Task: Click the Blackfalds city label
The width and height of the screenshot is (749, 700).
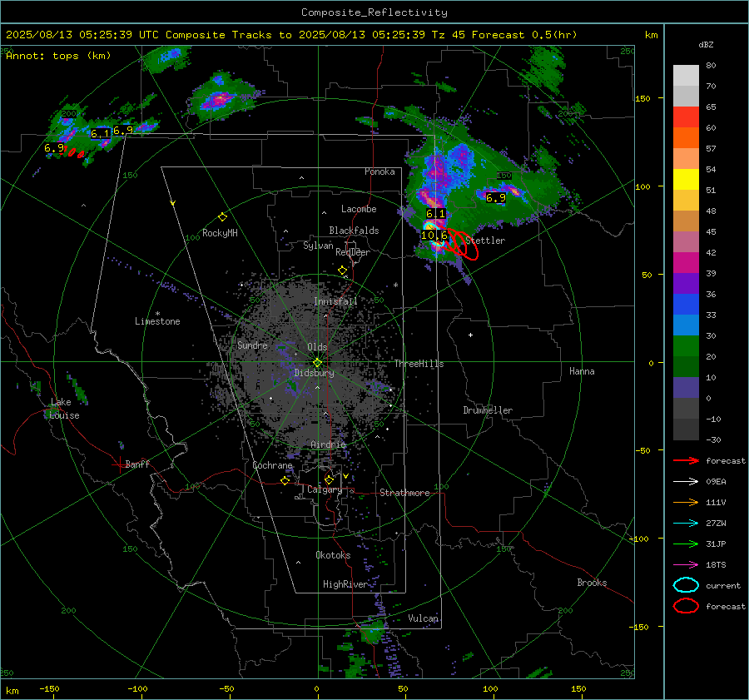Action: [x=354, y=231]
